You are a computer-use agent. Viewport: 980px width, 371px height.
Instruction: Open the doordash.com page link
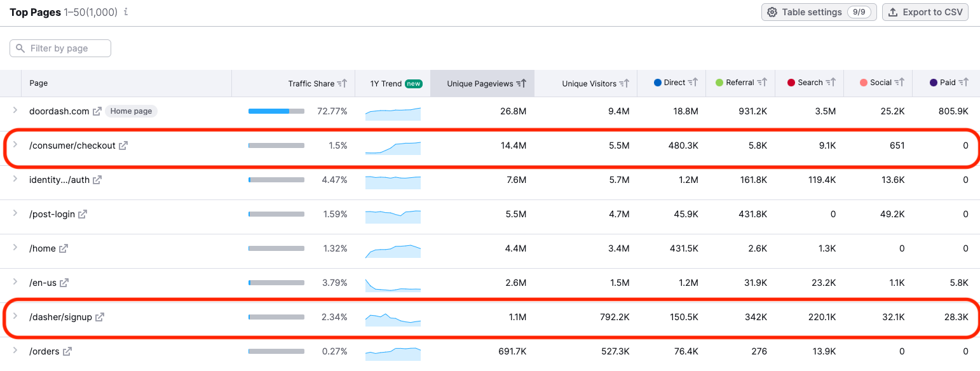tap(59, 111)
